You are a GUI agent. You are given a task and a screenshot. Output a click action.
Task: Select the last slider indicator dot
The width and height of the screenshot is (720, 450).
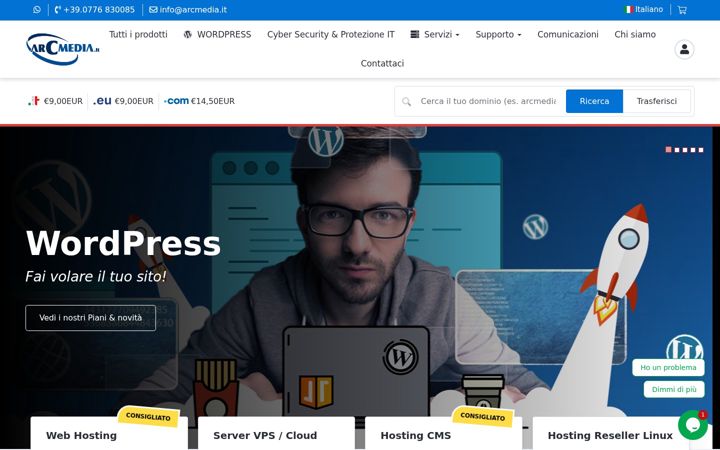coord(701,150)
